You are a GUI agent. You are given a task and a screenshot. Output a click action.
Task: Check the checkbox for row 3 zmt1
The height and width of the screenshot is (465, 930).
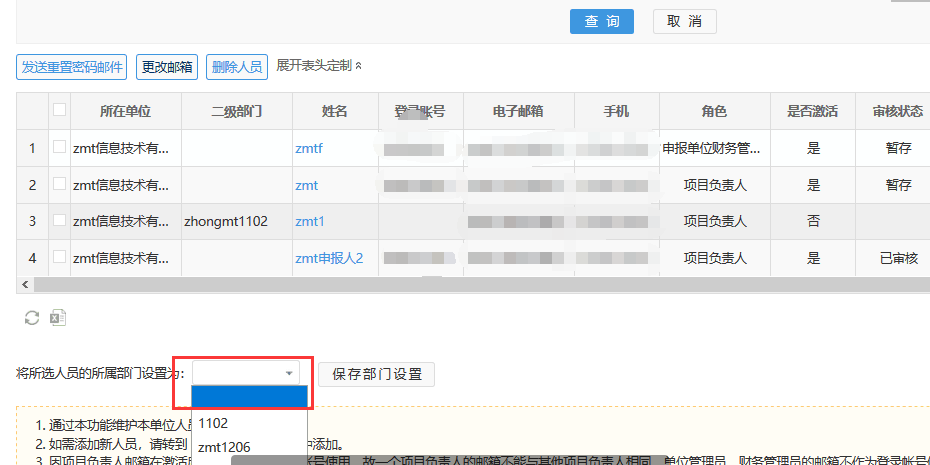click(x=59, y=221)
